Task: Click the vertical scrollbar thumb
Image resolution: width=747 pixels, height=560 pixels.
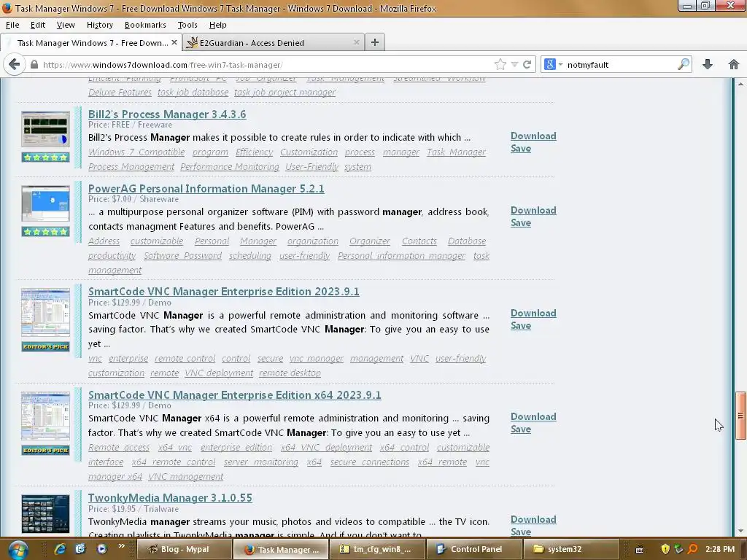Action: [x=740, y=416]
